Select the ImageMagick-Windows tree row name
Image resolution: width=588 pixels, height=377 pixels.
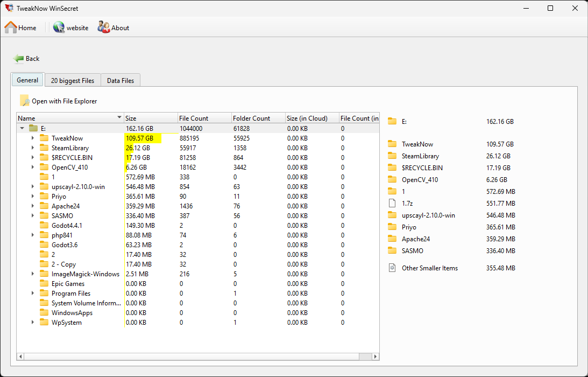(x=86, y=274)
